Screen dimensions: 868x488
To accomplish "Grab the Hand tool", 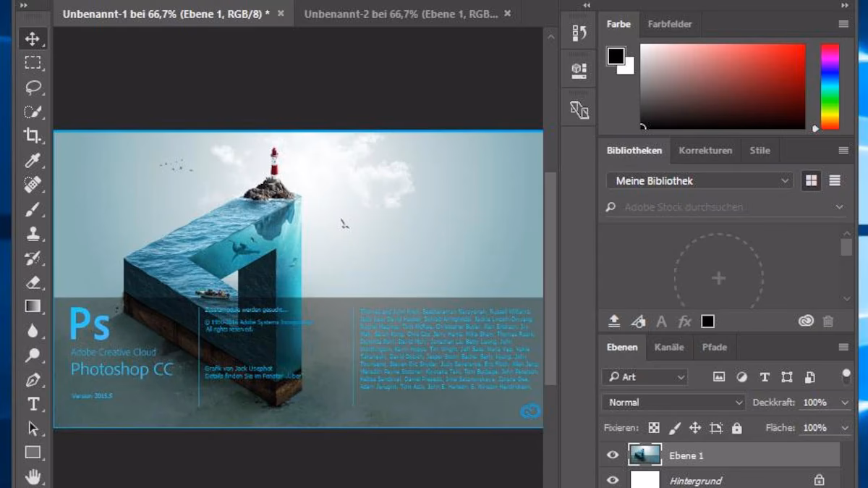I will click(x=33, y=476).
